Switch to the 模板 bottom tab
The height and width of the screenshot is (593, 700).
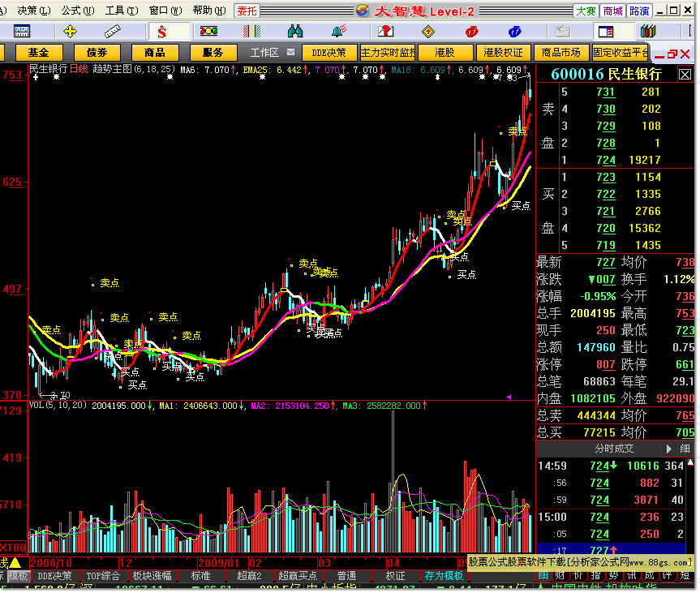click(18, 576)
